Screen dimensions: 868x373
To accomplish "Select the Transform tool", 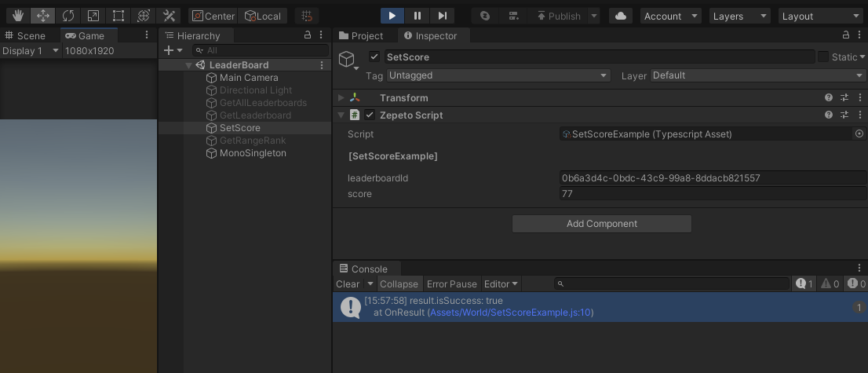I will point(144,16).
